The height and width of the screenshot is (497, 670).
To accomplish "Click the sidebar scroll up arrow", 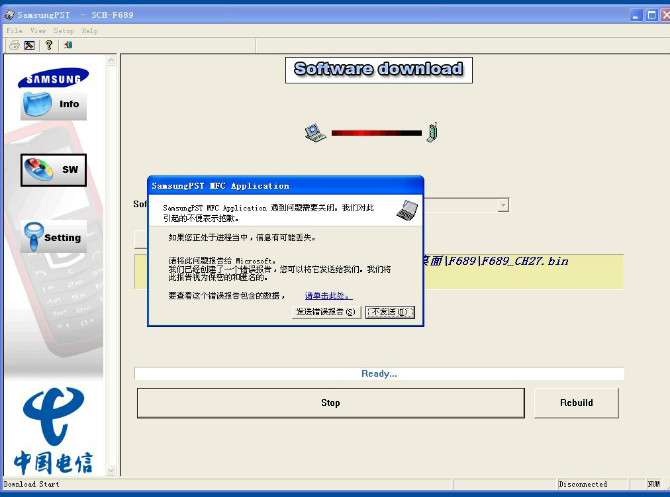I will click(x=111, y=60).
